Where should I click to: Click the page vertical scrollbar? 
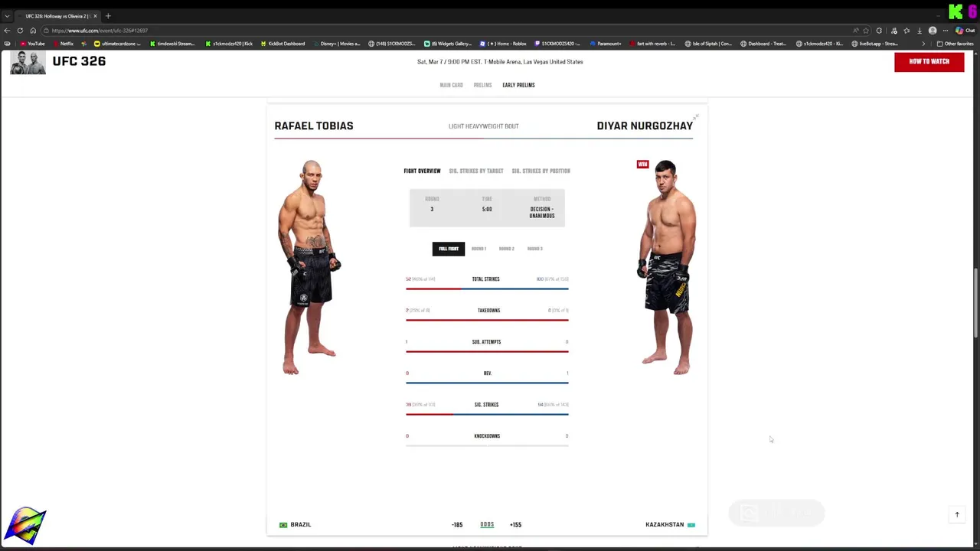pos(976,302)
